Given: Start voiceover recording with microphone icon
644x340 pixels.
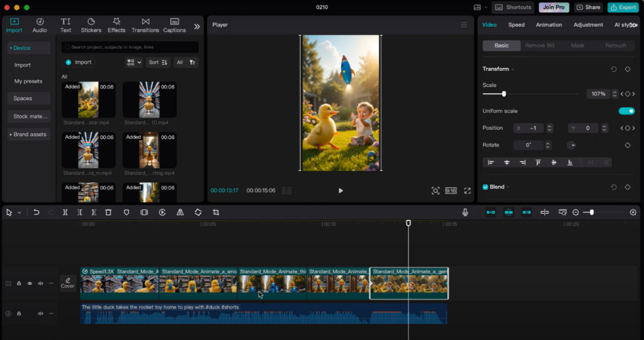Looking at the screenshot, I should click(x=465, y=212).
